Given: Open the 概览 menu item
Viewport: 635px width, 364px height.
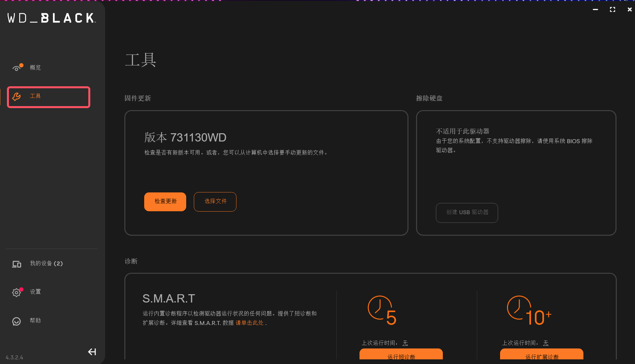Looking at the screenshot, I should (35, 67).
